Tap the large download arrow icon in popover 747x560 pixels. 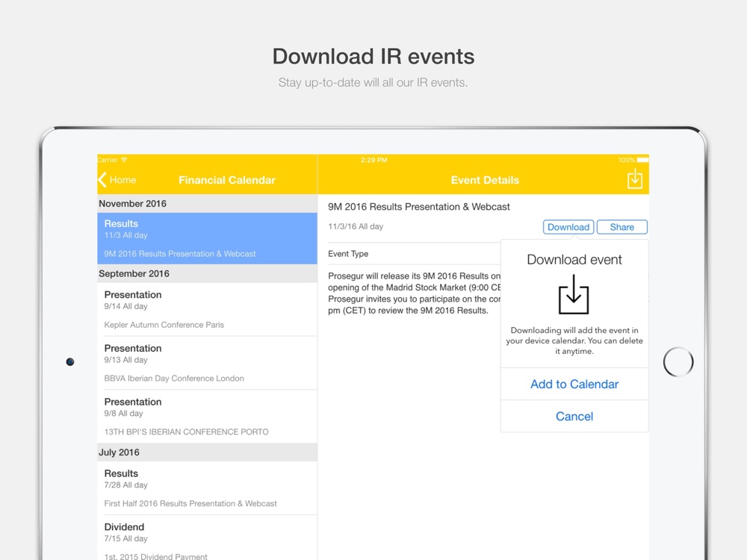coord(574,294)
